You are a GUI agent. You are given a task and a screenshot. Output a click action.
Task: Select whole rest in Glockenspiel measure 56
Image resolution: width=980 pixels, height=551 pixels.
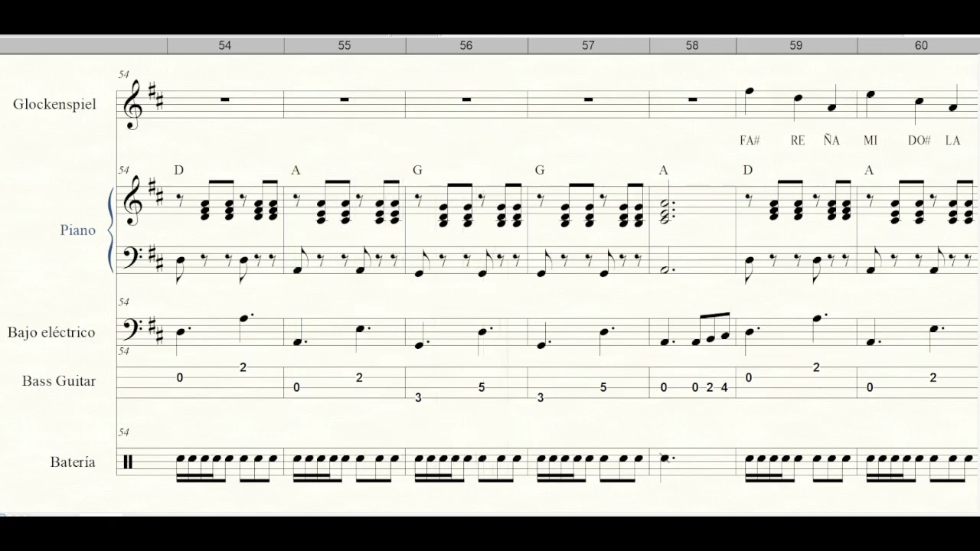click(466, 99)
